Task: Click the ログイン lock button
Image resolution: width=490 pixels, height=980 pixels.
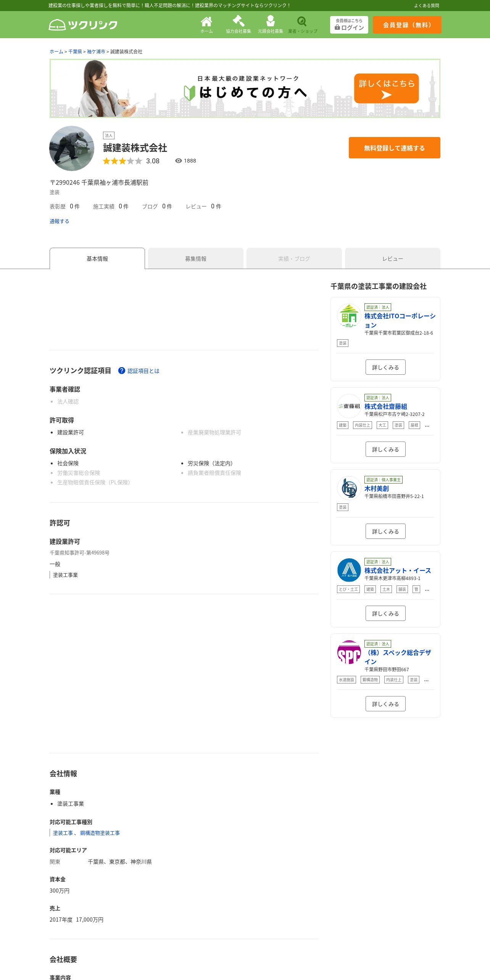Action: pos(349,25)
